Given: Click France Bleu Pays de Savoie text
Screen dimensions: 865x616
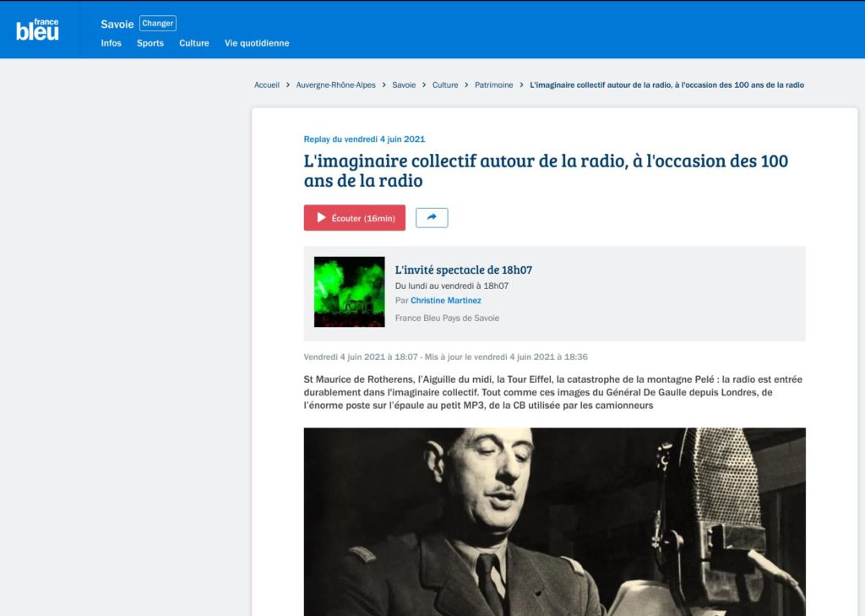Looking at the screenshot, I should point(447,318).
